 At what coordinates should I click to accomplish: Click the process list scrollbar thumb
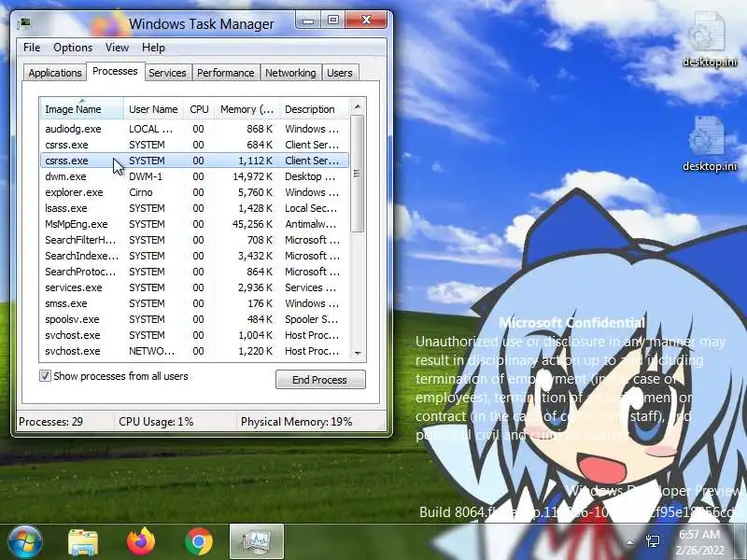(x=358, y=174)
